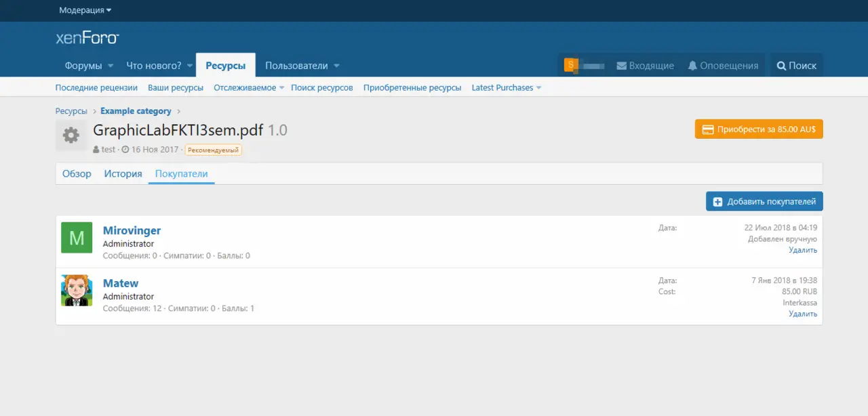Image resolution: width=868 pixels, height=416 pixels.
Task: Click Приобрести за 85.00 AU$ button
Action: [758, 129]
